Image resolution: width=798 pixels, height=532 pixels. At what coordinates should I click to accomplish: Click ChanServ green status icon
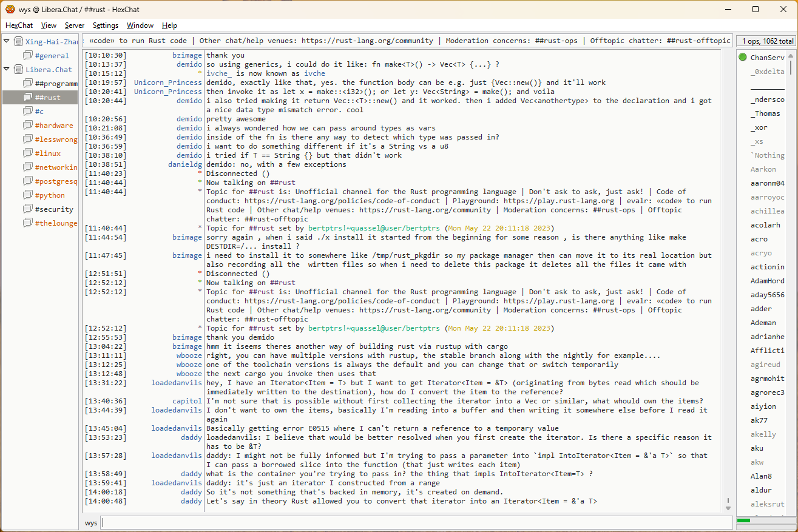tap(743, 58)
